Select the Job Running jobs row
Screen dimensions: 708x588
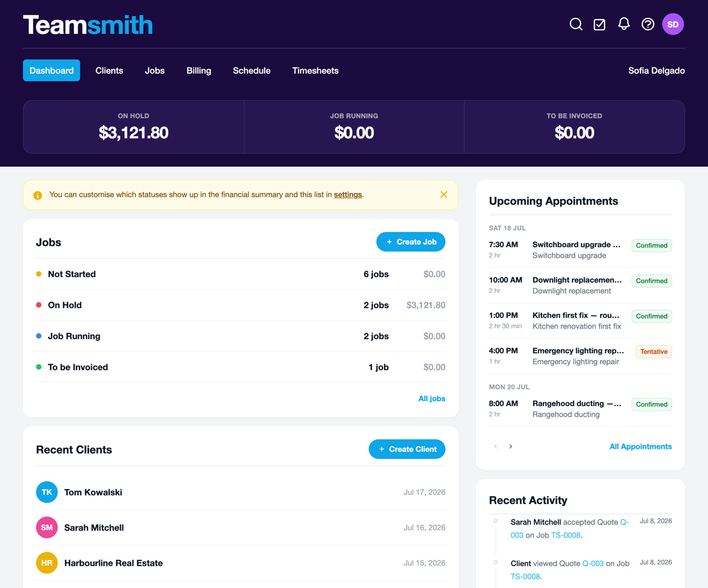pos(241,336)
